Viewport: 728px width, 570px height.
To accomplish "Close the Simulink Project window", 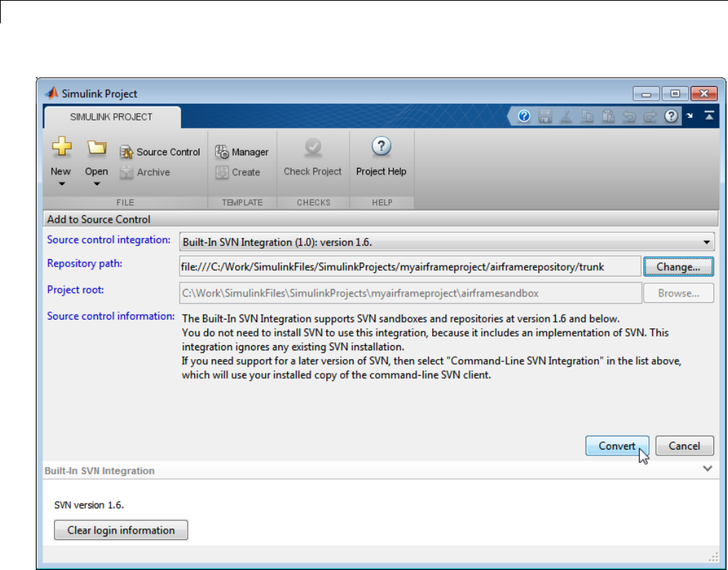I will coord(704,93).
